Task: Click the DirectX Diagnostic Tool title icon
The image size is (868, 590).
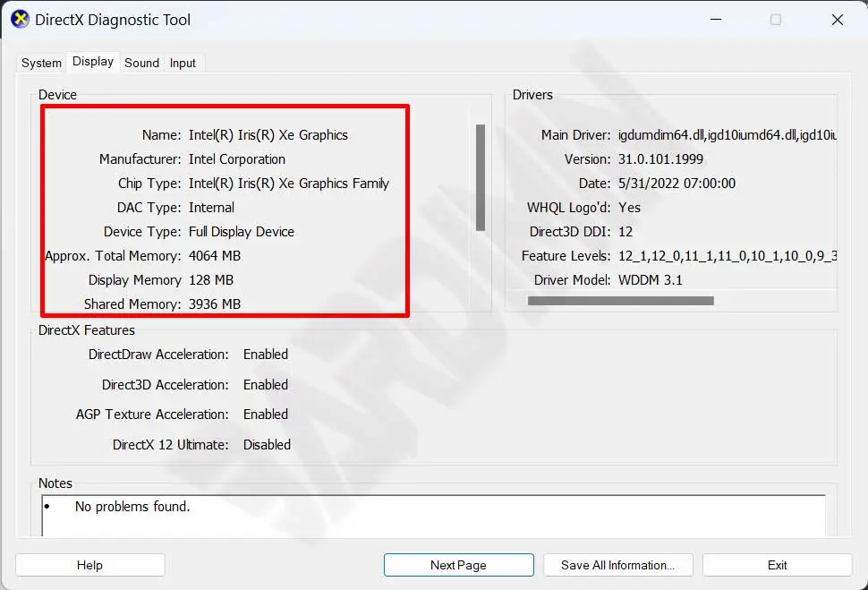Action: point(20,20)
